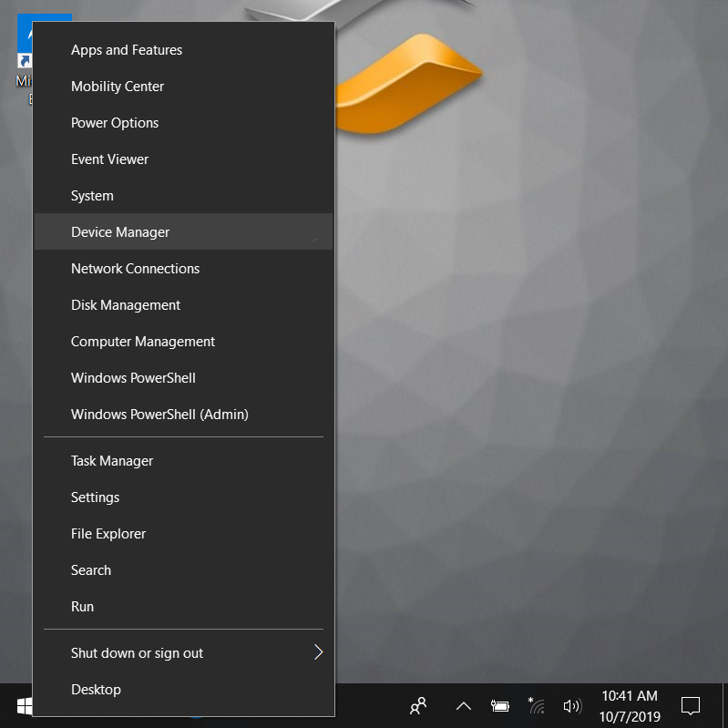
Task: Open the Run dialog entry
Action: point(82,607)
